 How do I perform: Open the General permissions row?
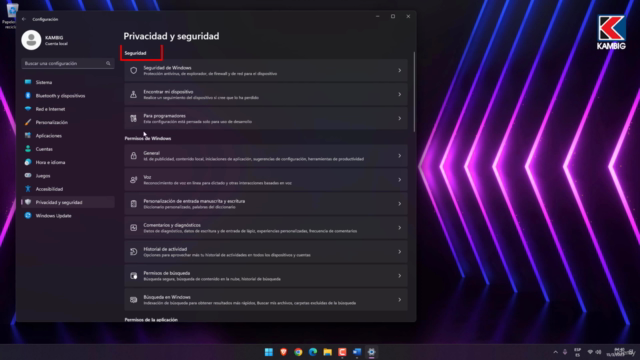[x=266, y=156]
